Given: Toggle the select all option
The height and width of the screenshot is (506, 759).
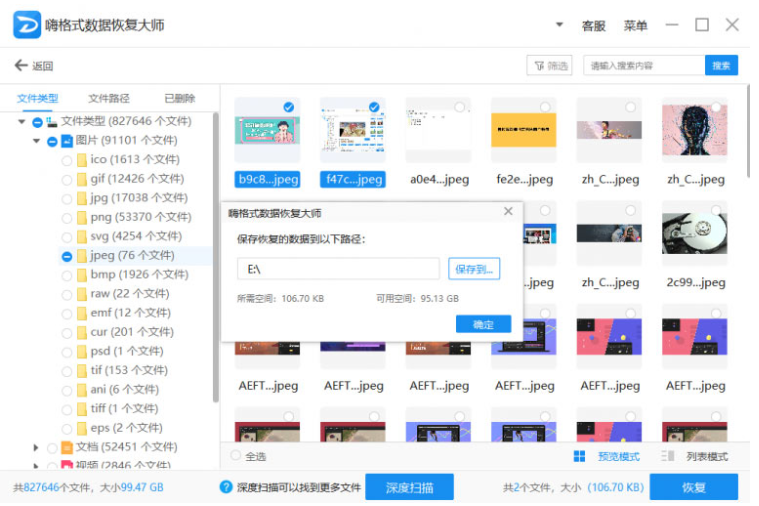Looking at the screenshot, I should [x=237, y=456].
